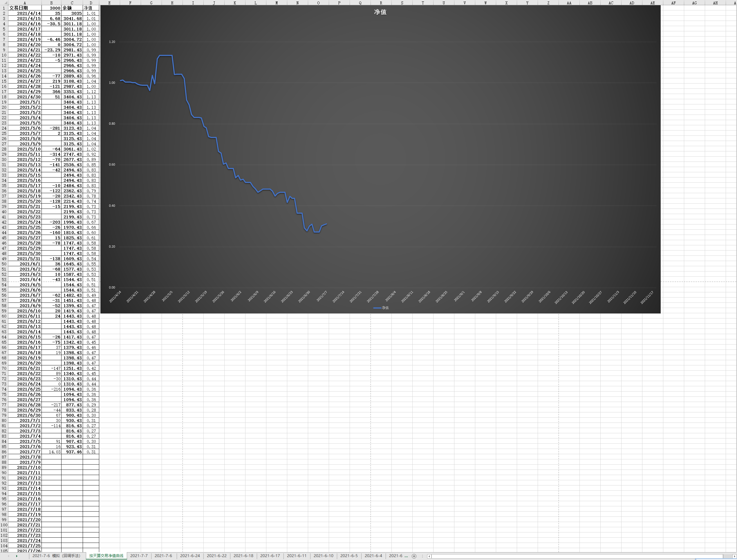This screenshot has width=737, height=560.
Task: Add a new sheet with plus icon
Action: (x=414, y=556)
